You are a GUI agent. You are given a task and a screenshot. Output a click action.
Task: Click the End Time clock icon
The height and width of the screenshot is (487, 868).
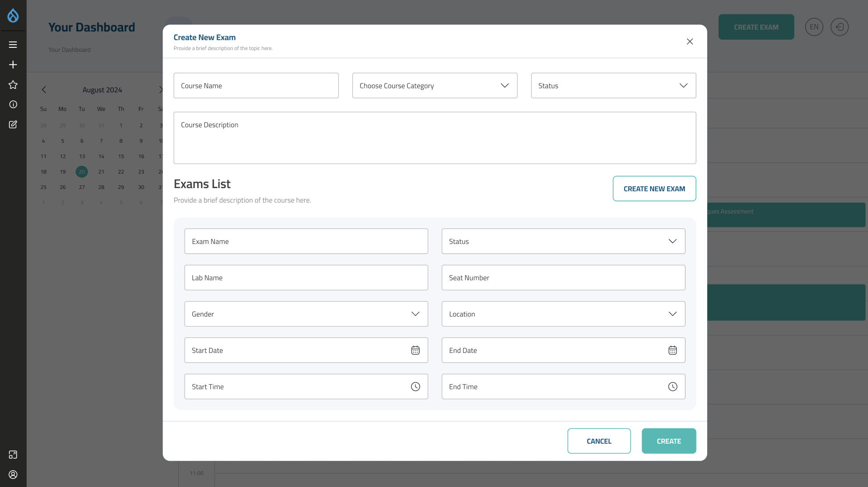coord(672,386)
